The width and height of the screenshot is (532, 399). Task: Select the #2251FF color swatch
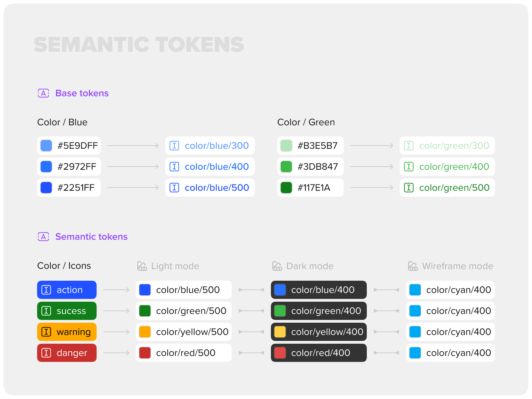[x=46, y=188]
